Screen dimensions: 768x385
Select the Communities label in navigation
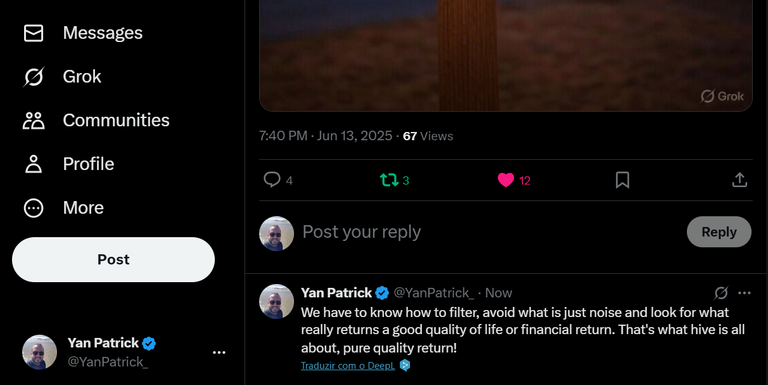[x=116, y=120]
